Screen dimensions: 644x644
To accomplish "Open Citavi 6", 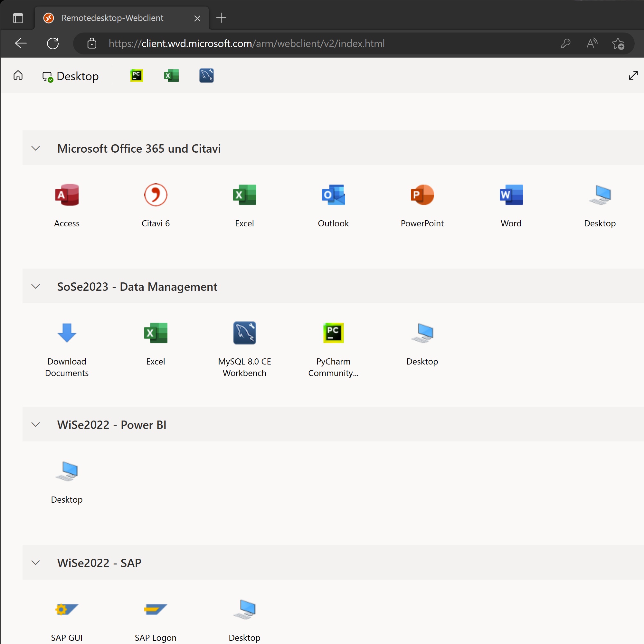I will [156, 205].
